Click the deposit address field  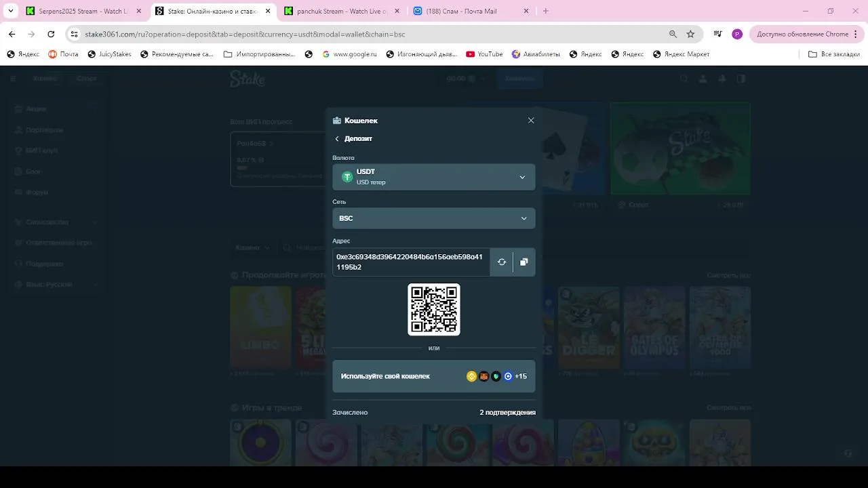click(x=411, y=262)
